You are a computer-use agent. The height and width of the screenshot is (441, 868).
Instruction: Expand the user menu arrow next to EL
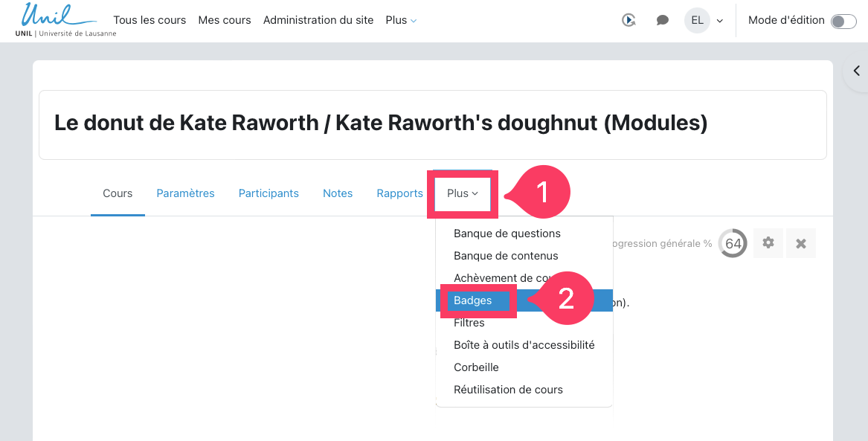720,21
